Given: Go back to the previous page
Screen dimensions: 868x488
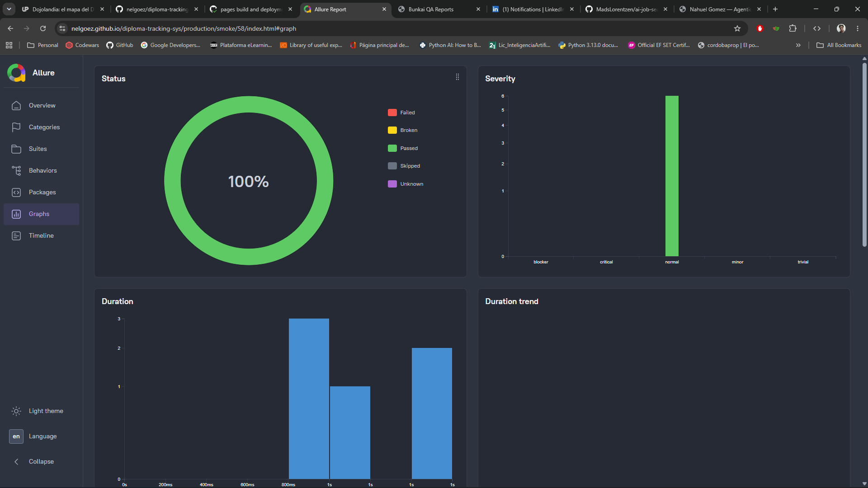Looking at the screenshot, I should tap(10, 28).
